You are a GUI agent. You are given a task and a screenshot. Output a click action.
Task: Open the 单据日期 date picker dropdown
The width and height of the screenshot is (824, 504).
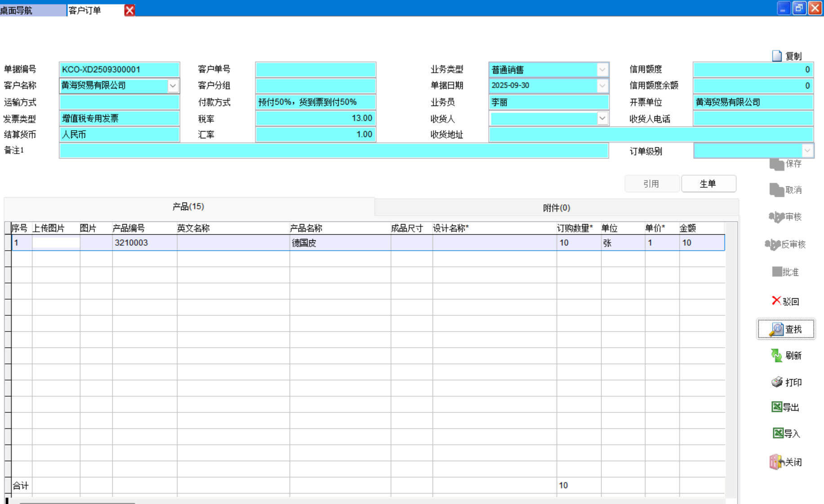(x=602, y=86)
